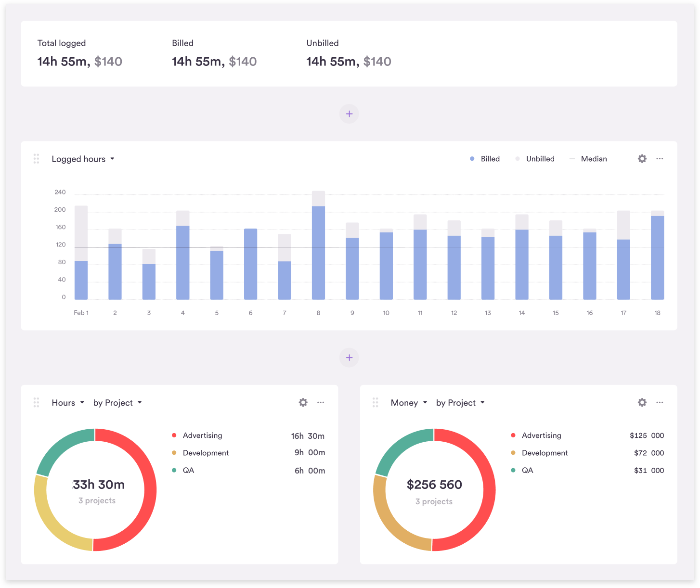Click plus button below the Logged hours chart

tap(349, 358)
